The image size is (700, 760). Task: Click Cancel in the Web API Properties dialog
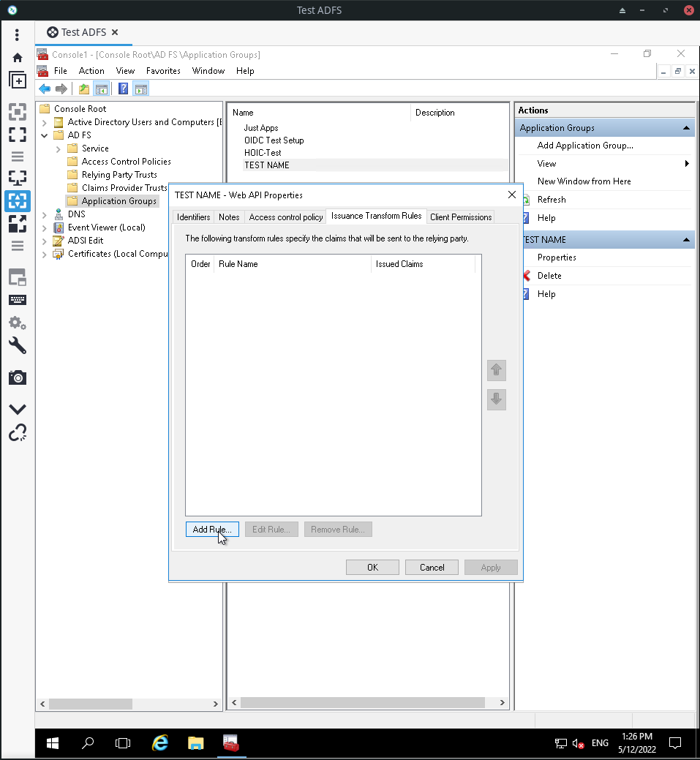(432, 567)
